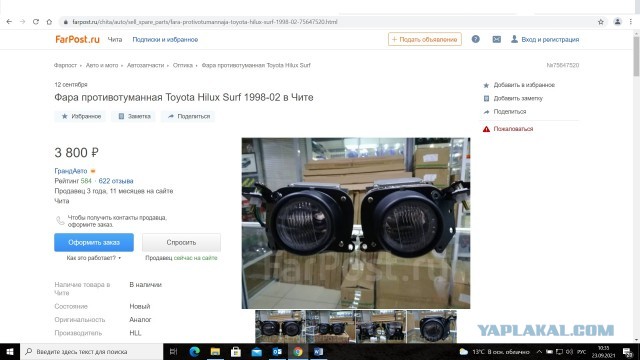Open Microsoft Store from taskbar
640x360 pixels.
tap(236, 351)
